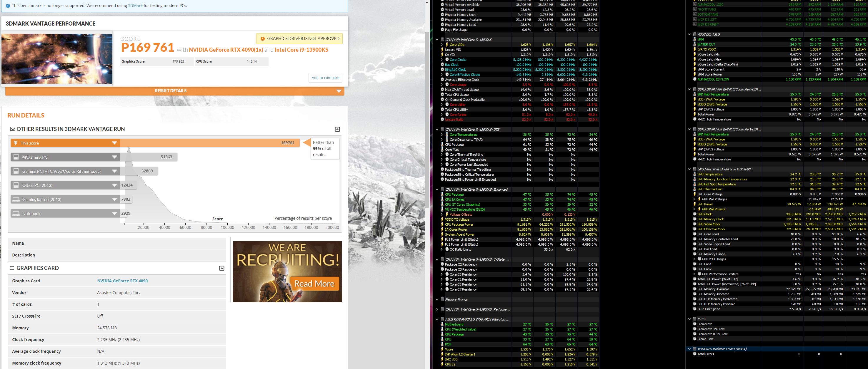
Task: Click the Add to compare button
Action: click(325, 78)
